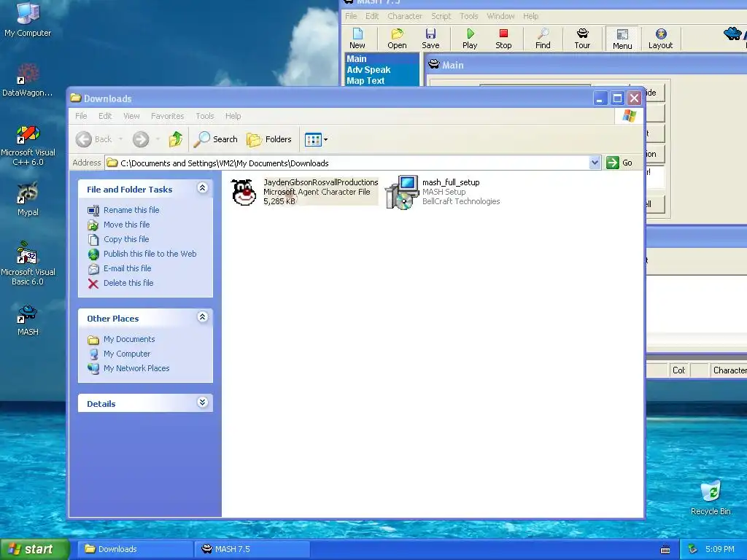The image size is (747, 560).
Task: Go up one folder level
Action: (175, 139)
